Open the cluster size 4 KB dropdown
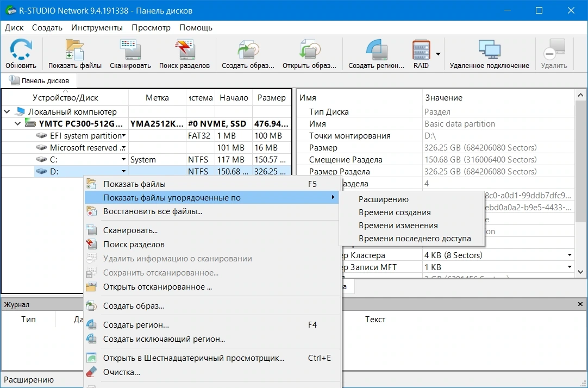The height and width of the screenshot is (388, 588). point(570,255)
